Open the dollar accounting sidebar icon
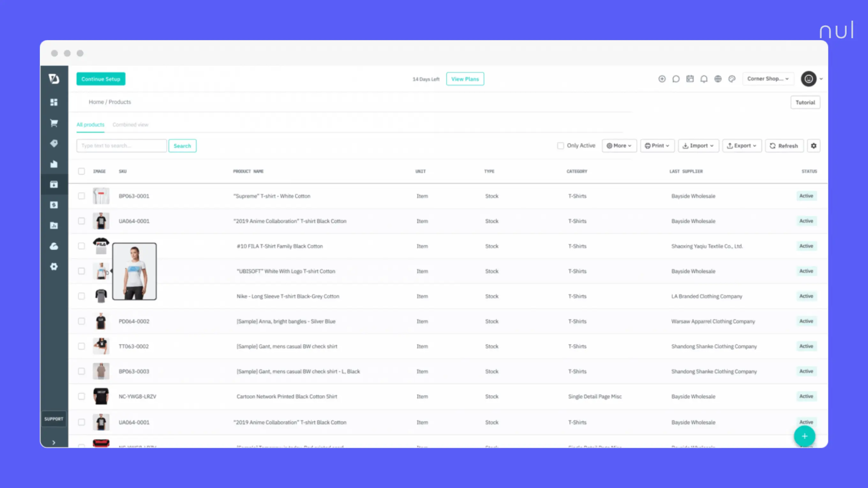The image size is (868, 488). point(54,205)
